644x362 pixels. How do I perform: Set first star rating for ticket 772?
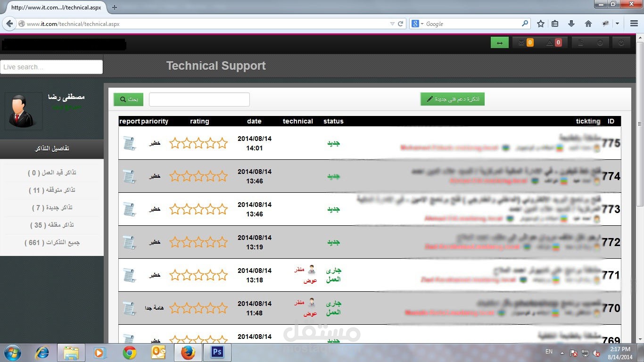(175, 242)
